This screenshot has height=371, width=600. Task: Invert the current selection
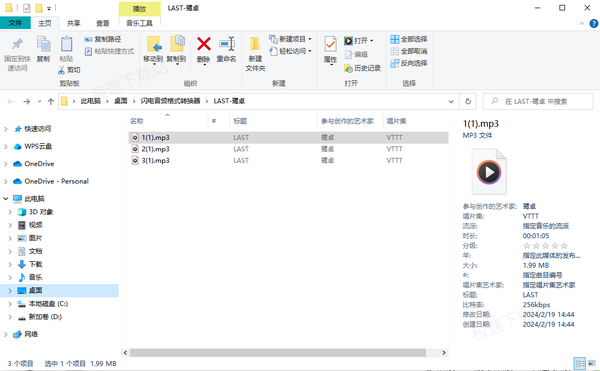point(409,63)
